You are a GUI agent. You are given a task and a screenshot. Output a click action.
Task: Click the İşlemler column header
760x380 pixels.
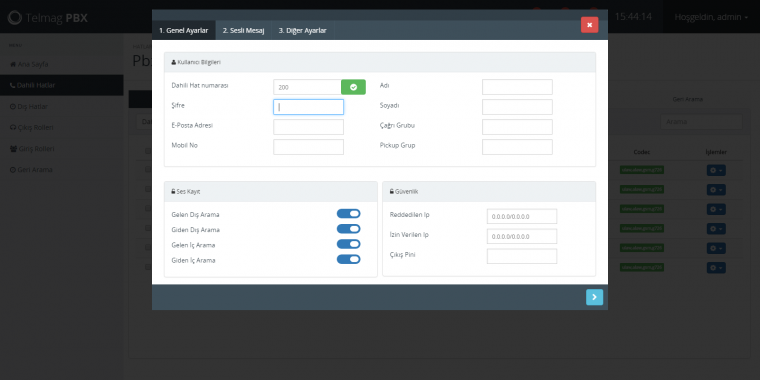point(716,152)
